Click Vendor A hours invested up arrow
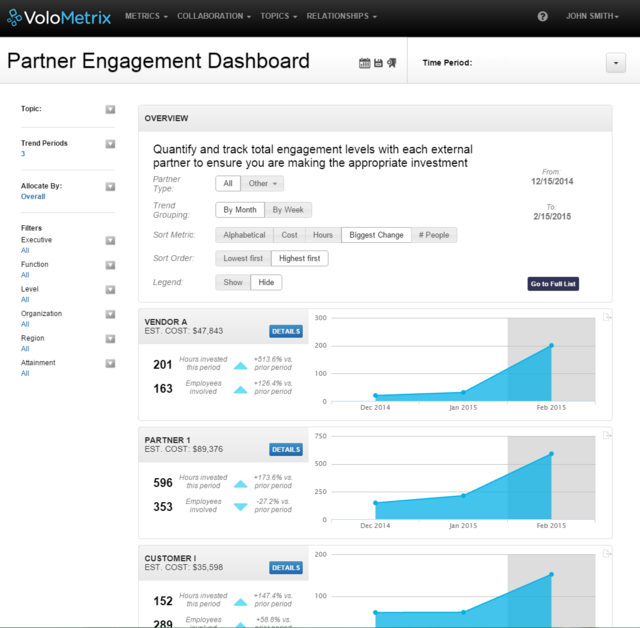The width and height of the screenshot is (640, 628). 240,365
